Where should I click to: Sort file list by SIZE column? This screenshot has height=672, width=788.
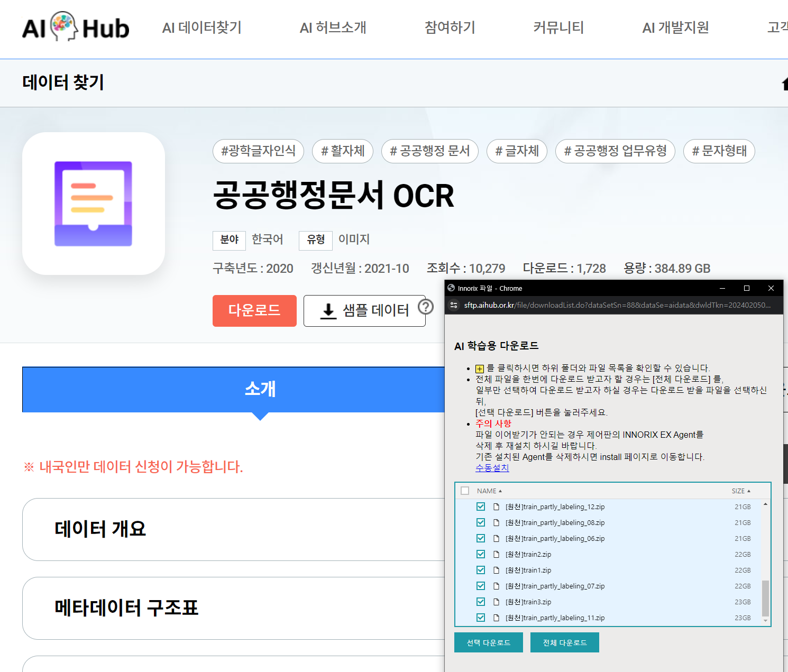tap(741, 491)
